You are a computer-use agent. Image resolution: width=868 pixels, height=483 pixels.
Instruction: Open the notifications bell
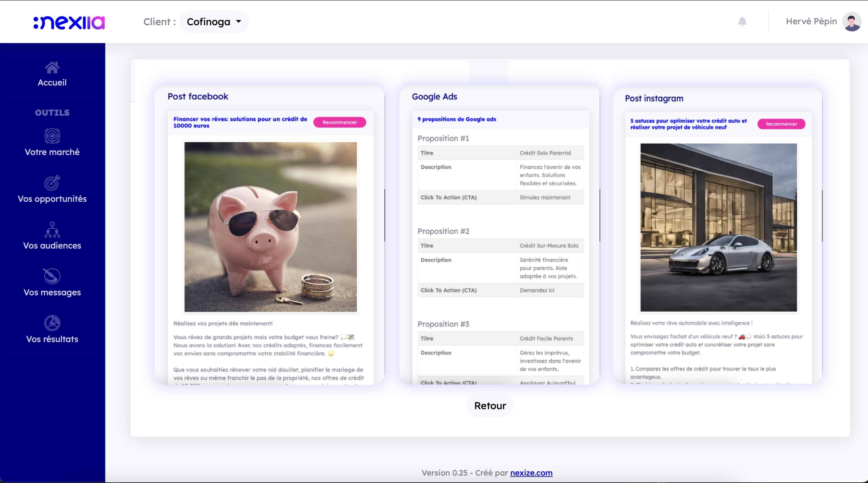(x=742, y=22)
